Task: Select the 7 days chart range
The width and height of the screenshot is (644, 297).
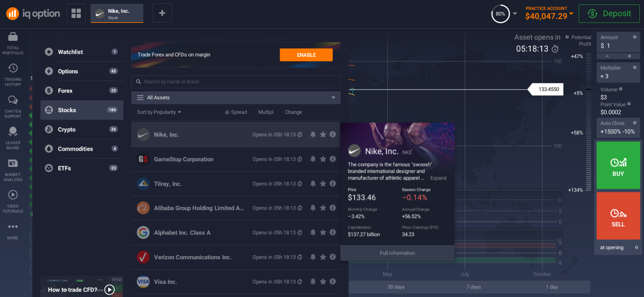Action: coord(474,287)
